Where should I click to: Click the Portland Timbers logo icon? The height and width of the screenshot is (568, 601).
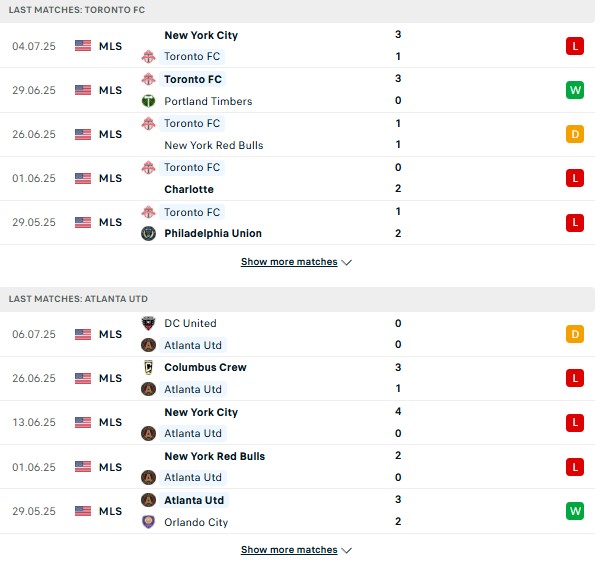[x=148, y=101]
